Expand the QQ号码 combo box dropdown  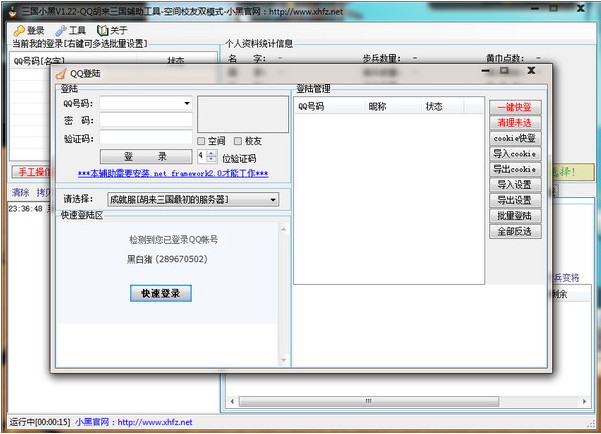(187, 103)
